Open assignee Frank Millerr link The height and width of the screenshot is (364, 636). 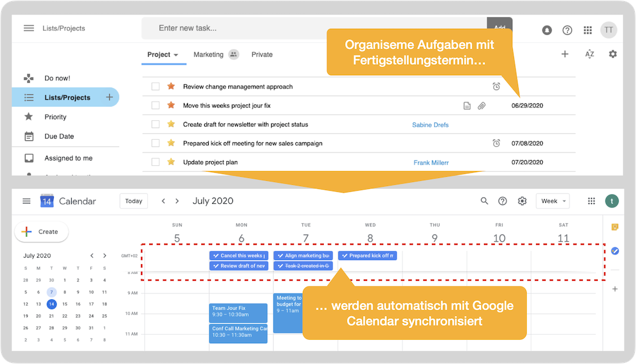coord(431,162)
